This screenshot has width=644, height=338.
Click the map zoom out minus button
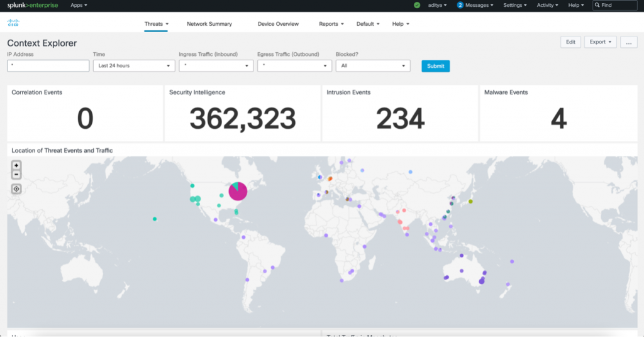click(x=16, y=174)
